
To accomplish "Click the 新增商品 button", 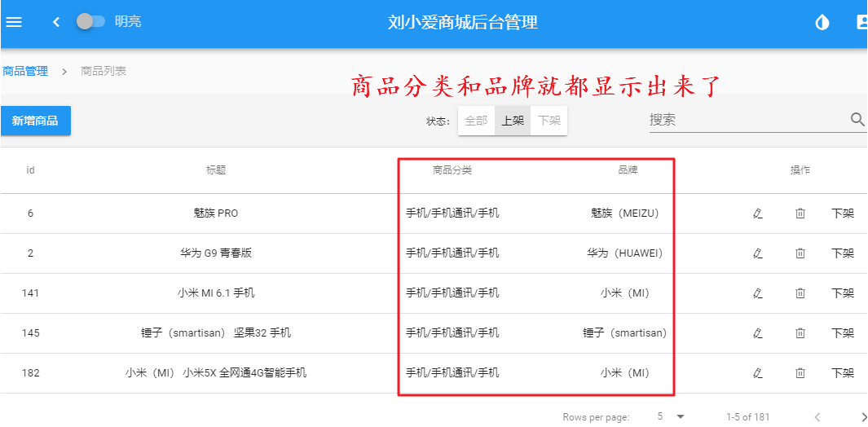I will 35,121.
